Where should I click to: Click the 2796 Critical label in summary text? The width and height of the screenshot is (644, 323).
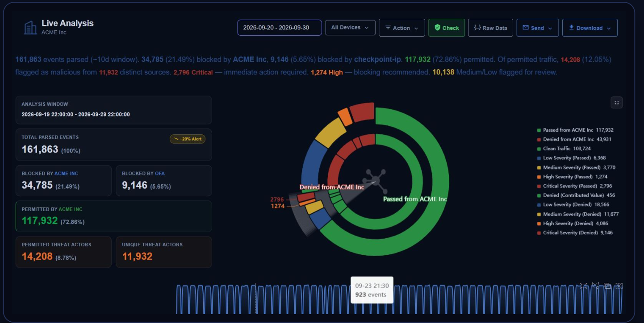pos(193,72)
